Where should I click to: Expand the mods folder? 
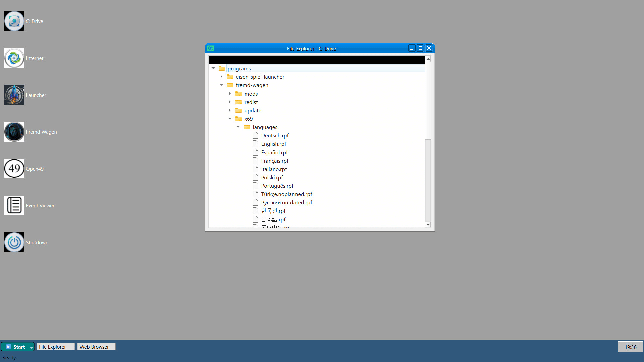[230, 94]
